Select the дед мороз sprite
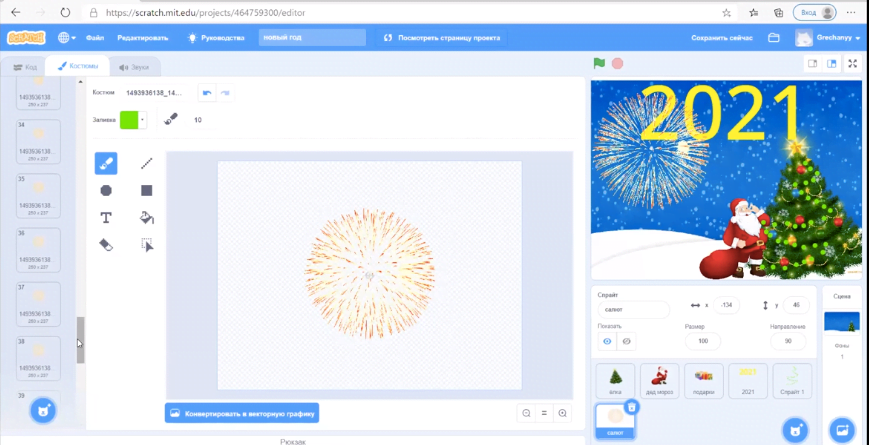 pos(660,381)
